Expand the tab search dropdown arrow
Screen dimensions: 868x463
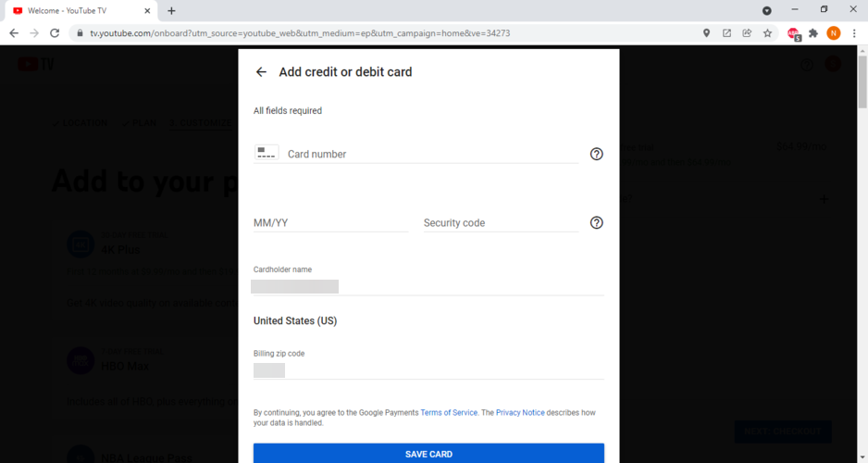coord(766,10)
